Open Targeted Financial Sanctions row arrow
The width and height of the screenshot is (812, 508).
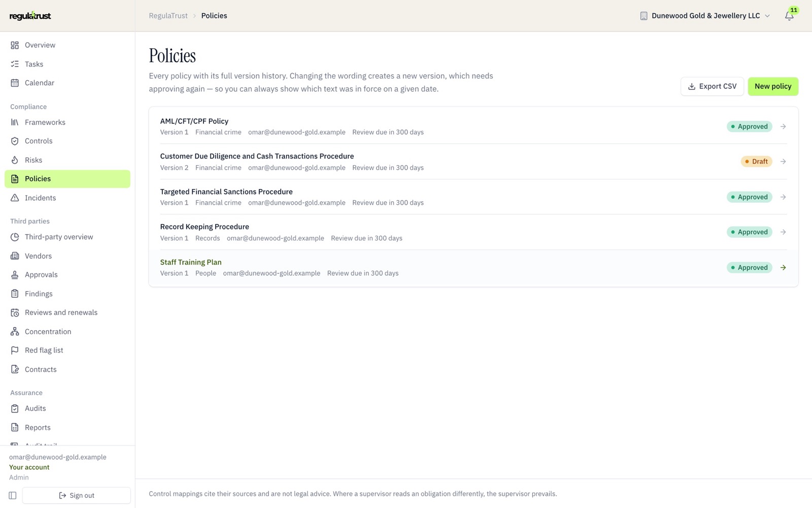tap(783, 197)
